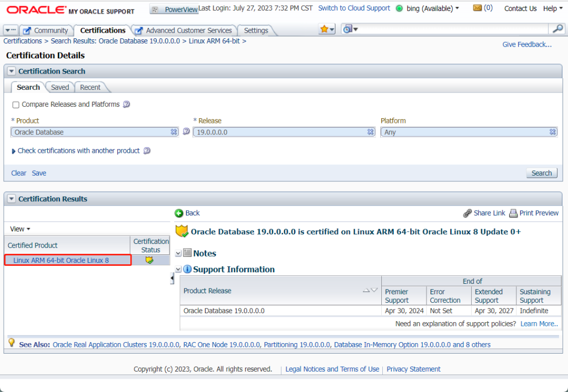Click Apr 30, 2024 Premier Support cell
This screenshot has width=568, height=392.
click(x=404, y=311)
